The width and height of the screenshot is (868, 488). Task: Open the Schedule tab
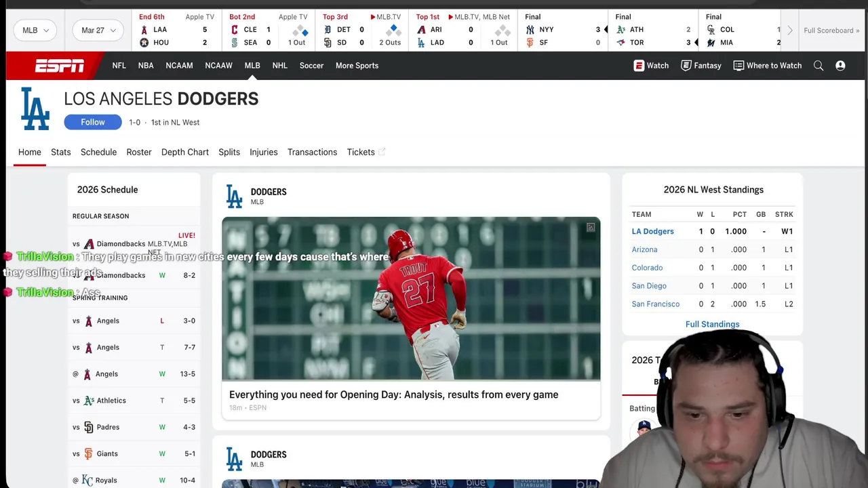(99, 152)
